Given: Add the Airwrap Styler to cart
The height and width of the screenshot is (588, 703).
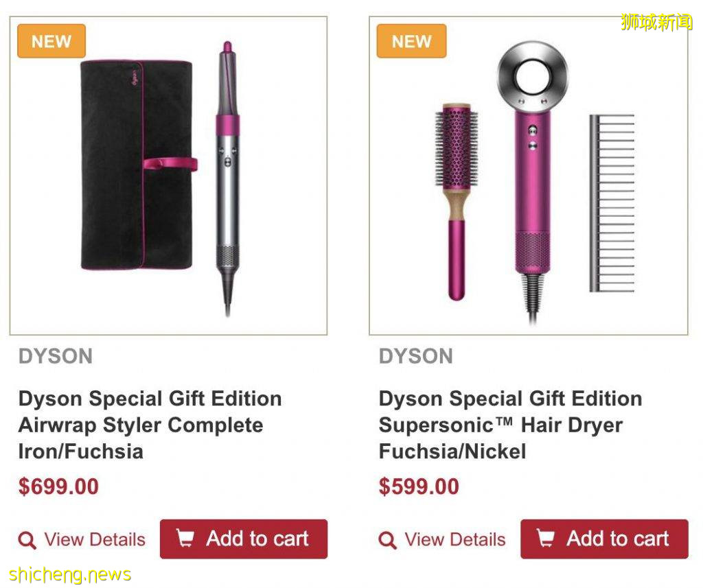Looking at the screenshot, I should coord(244,539).
